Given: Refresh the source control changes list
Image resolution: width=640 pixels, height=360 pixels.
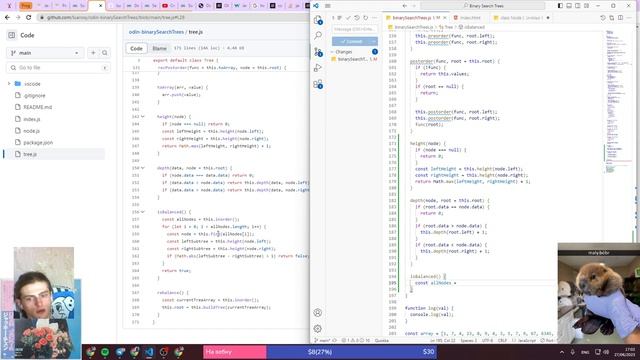Looking at the screenshot, I should [x=365, y=18].
